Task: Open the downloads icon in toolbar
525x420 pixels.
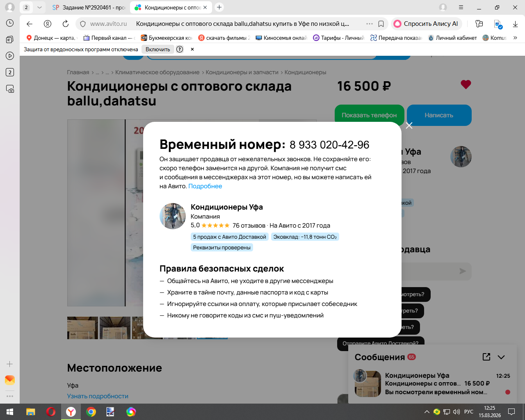Action: pyautogui.click(x=515, y=24)
